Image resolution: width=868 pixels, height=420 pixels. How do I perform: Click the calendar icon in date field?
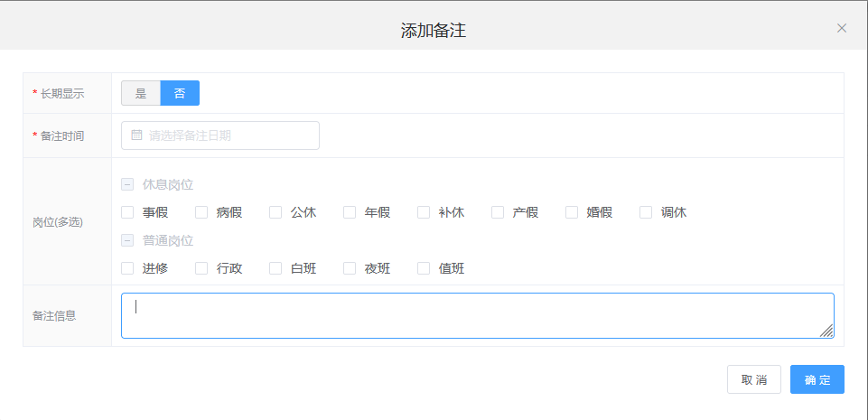coord(136,135)
